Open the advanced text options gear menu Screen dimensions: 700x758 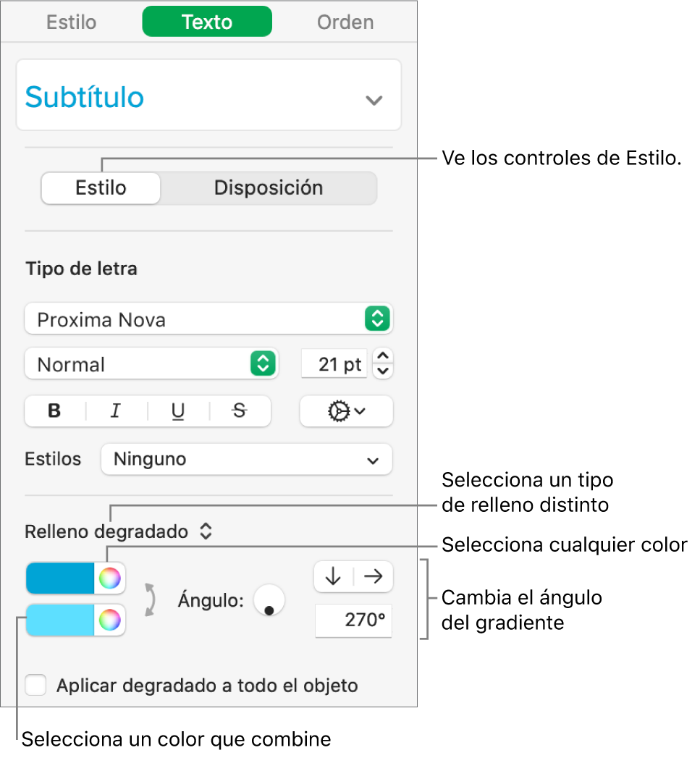point(346,411)
